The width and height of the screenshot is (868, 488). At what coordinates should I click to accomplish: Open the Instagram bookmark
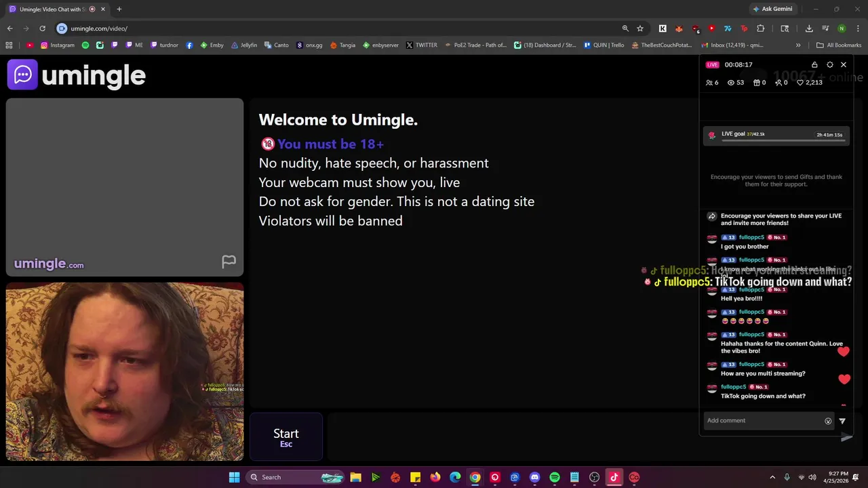tap(58, 45)
